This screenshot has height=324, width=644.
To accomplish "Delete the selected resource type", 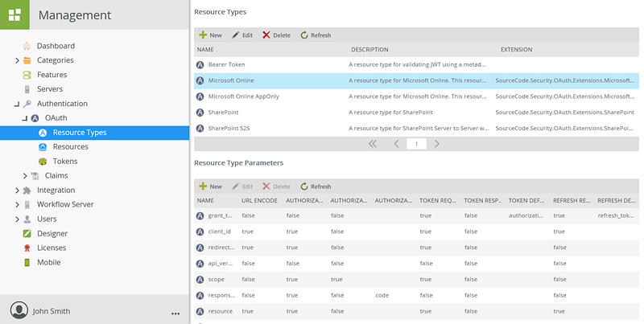I will coord(276,35).
